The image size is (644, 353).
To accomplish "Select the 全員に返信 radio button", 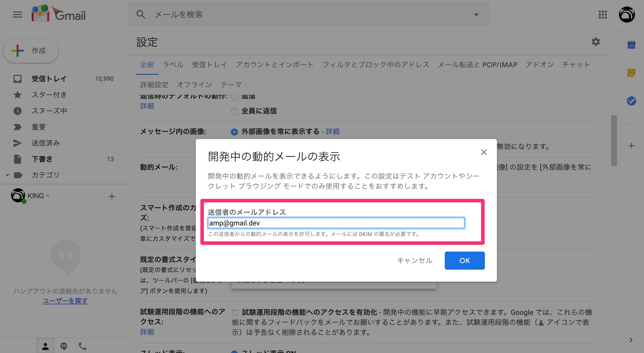I will click(234, 111).
